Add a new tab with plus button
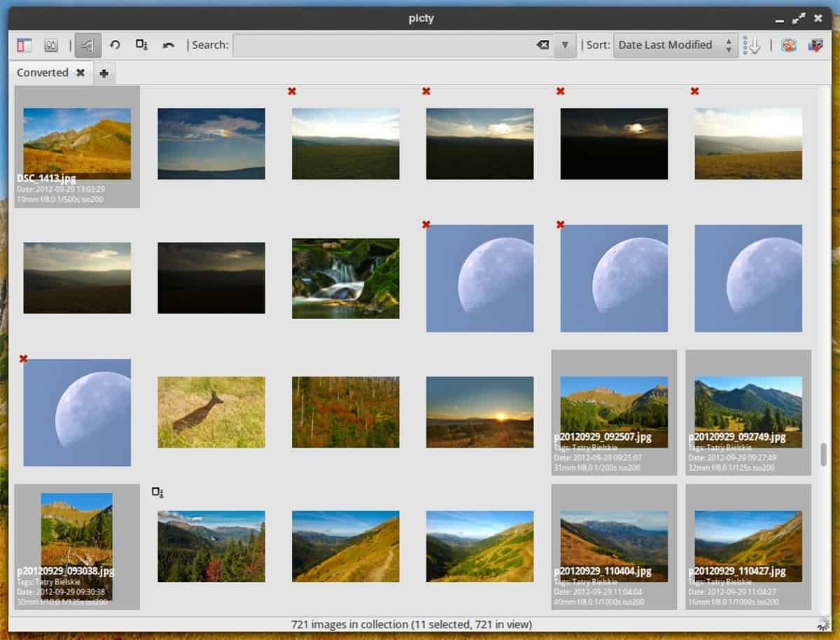The width and height of the screenshot is (840, 640). pos(104,73)
